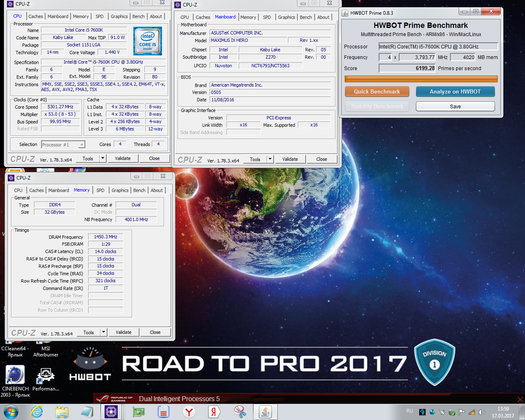Open About tab in Memory window
This screenshot has height=420, width=525.
click(x=157, y=190)
